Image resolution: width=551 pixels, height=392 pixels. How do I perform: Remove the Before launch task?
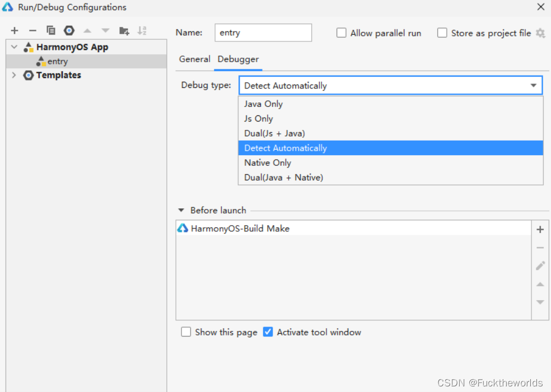coord(540,248)
